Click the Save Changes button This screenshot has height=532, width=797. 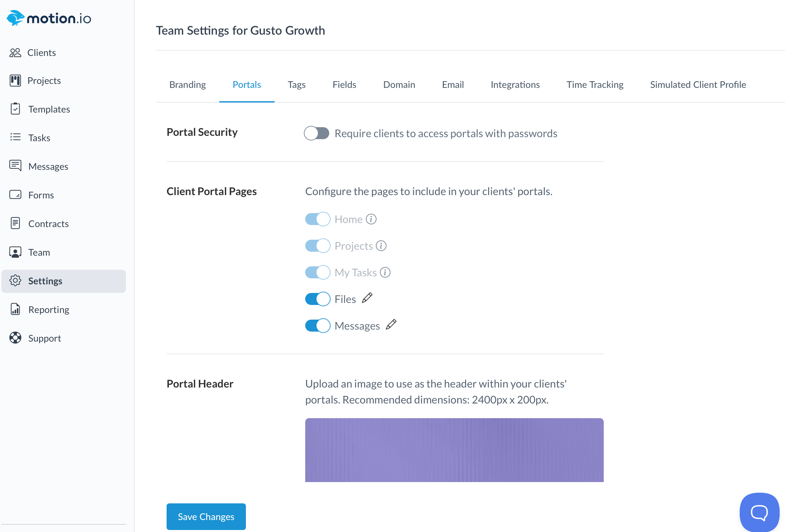206,516
